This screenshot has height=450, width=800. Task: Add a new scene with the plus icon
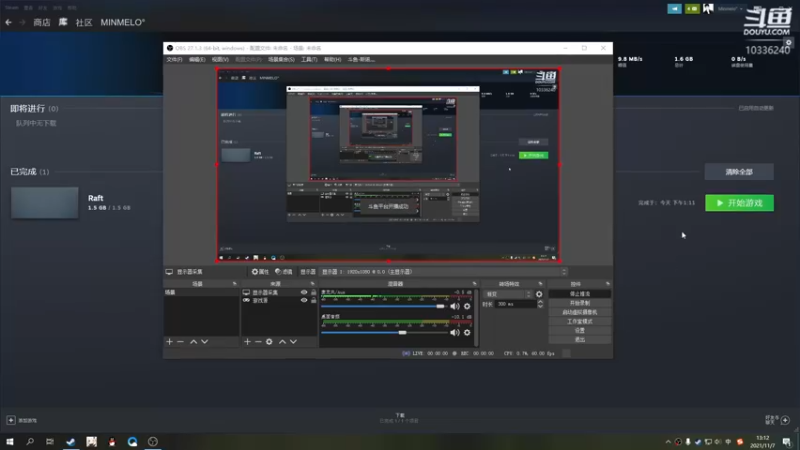169,341
